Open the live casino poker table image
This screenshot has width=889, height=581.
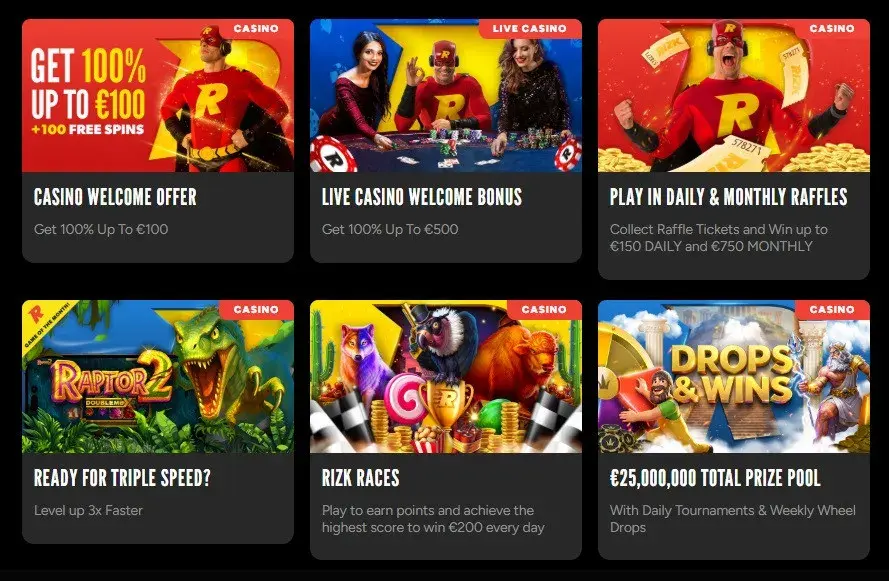pos(446,95)
